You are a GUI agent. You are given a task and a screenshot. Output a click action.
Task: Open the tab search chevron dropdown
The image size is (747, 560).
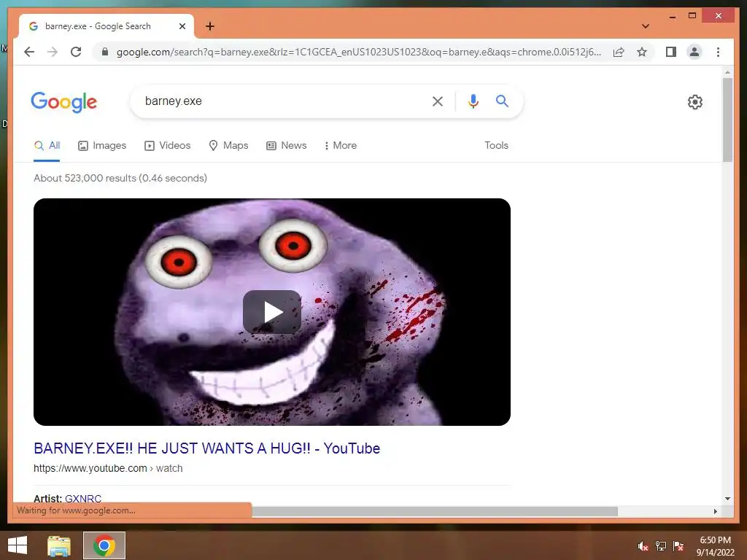[645, 26]
